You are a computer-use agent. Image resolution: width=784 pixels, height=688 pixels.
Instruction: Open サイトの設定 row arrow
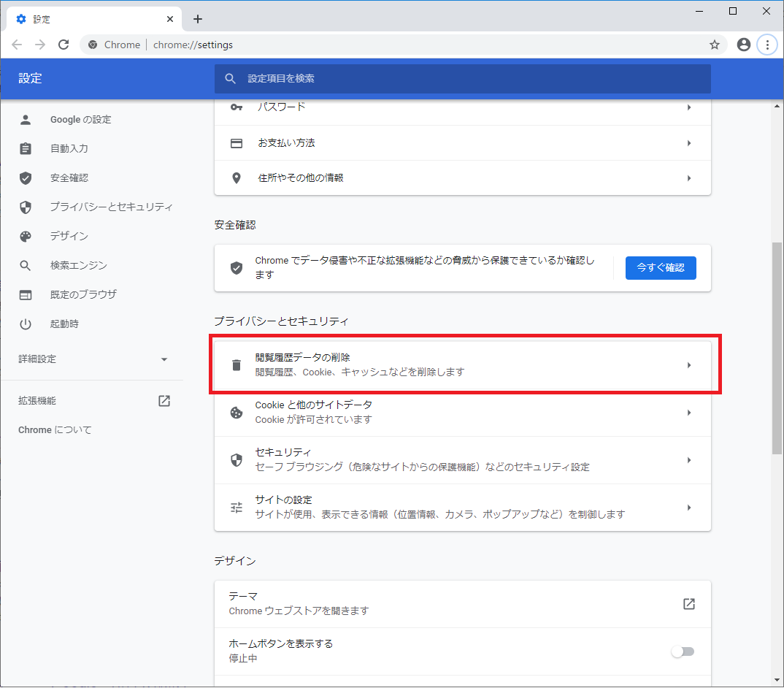click(x=689, y=508)
